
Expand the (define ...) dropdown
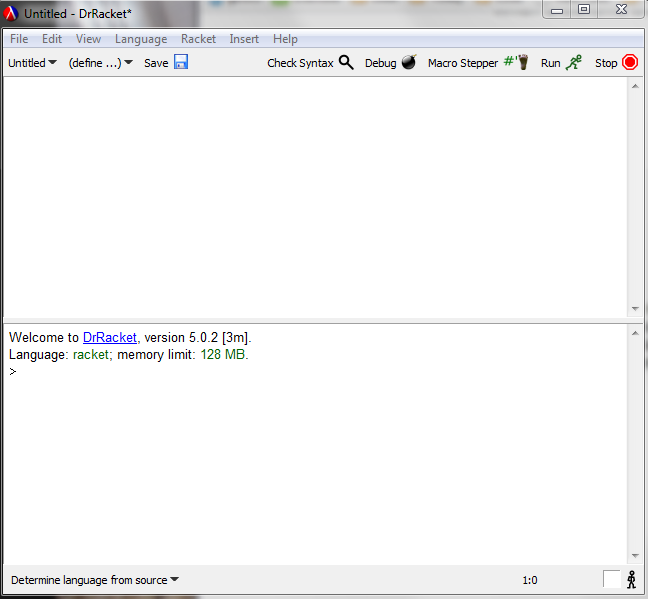100,63
